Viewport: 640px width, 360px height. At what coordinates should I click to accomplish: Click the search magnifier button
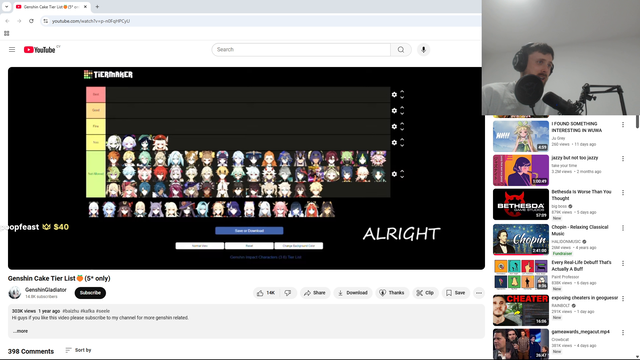(x=401, y=49)
